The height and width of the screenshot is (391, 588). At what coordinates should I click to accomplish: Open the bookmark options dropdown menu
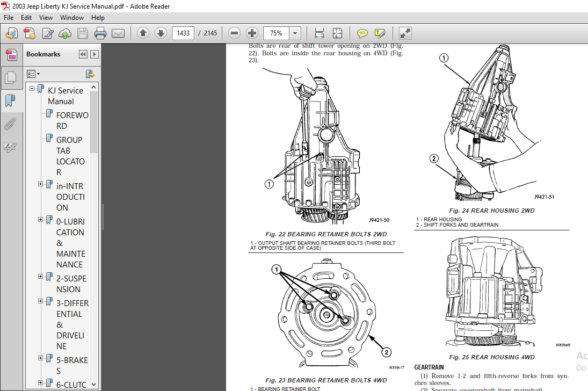coord(33,74)
